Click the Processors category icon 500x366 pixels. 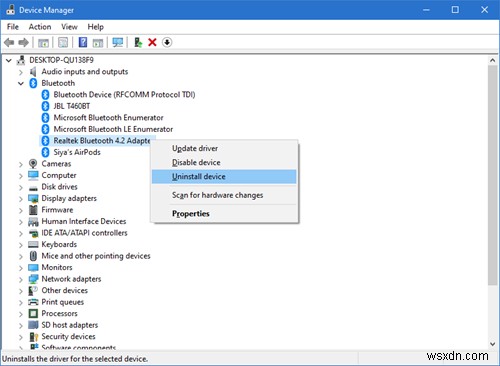tap(33, 314)
